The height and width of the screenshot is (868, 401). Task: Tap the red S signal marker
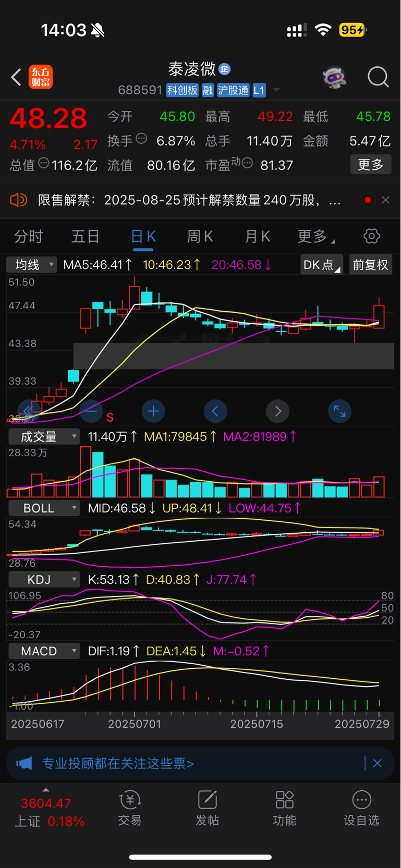110,417
